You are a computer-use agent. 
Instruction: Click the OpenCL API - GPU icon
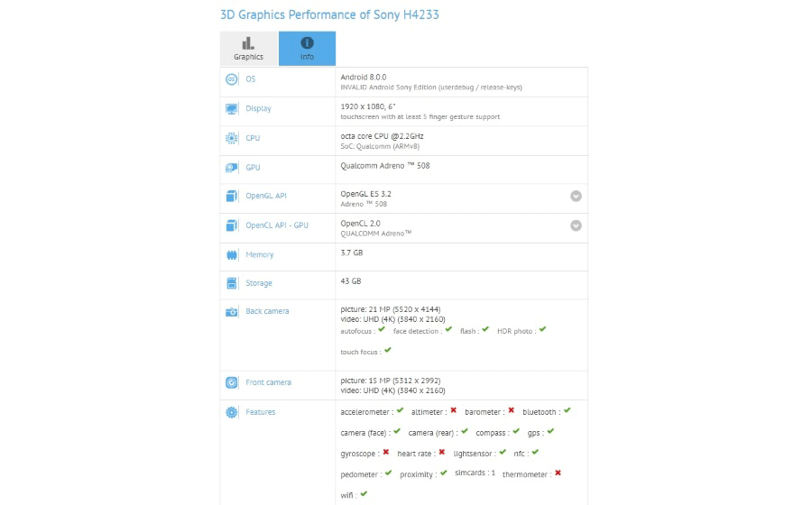232,225
